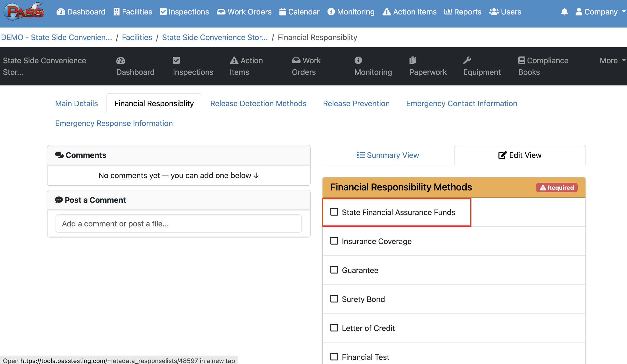Open the notifications bell icon
The height and width of the screenshot is (364, 627).
pyautogui.click(x=564, y=12)
